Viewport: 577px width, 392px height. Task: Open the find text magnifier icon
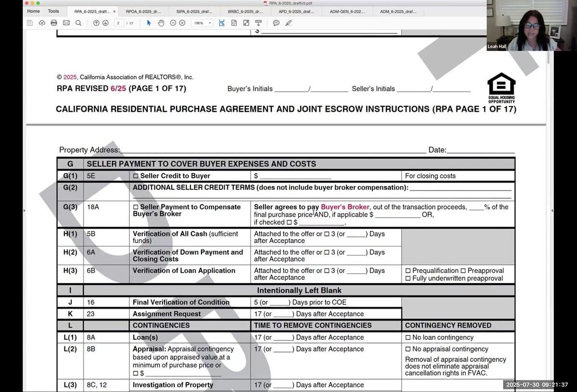78,23
